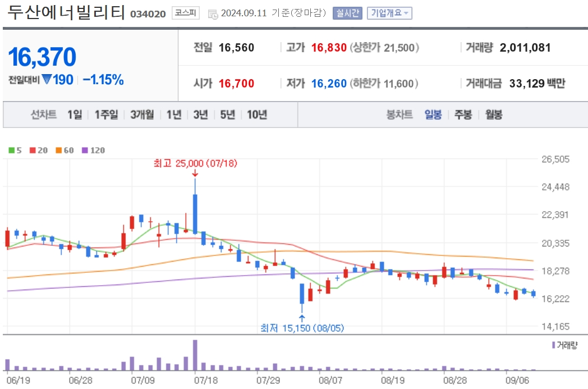Screen dimensions: 588x389
Task: Click the orange 60-day moving average swatch
Action: [x=58, y=150]
